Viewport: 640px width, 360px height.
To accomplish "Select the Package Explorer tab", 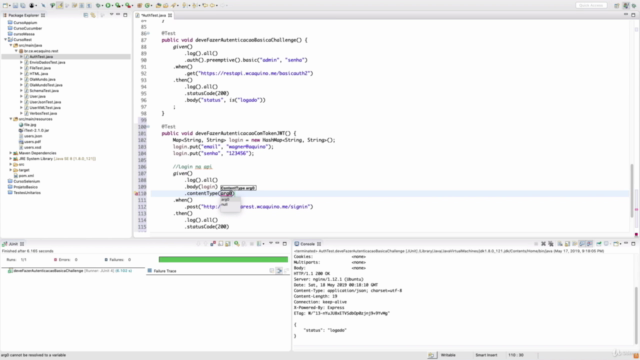I will coord(23,15).
